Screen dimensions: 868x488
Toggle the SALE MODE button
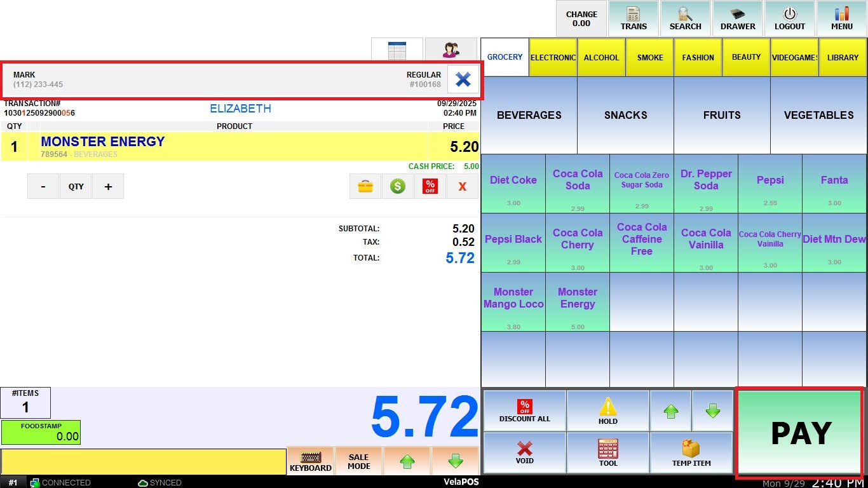[x=358, y=461]
